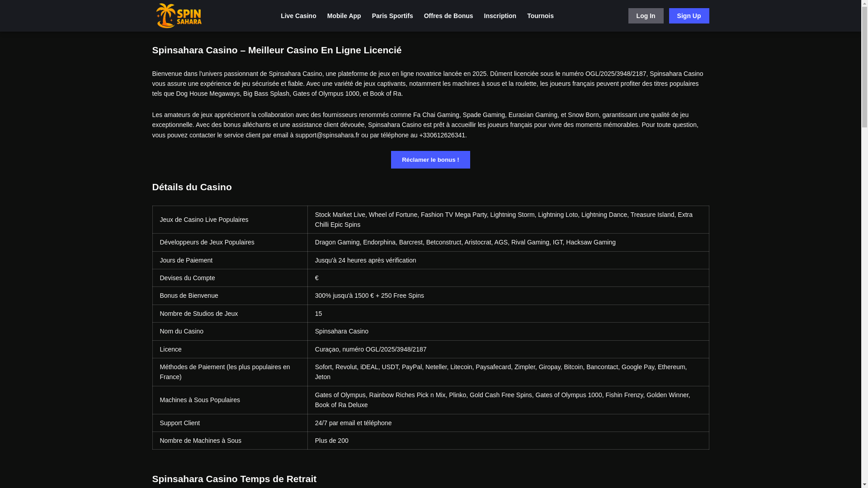
Task: Click Nombre de Studios de Jeux cell
Action: click(230, 314)
